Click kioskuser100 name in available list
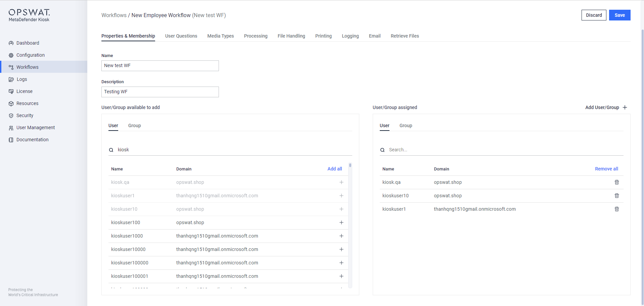Viewport: 644px width, 306px height. (126, 222)
